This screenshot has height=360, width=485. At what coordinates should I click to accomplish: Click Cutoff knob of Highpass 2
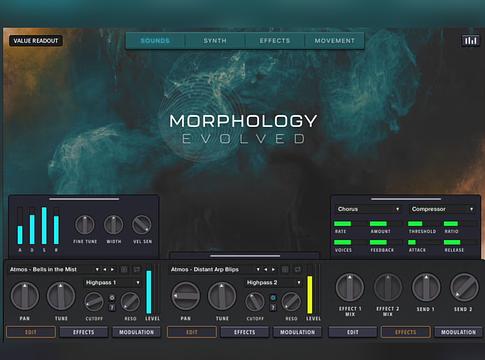click(255, 302)
